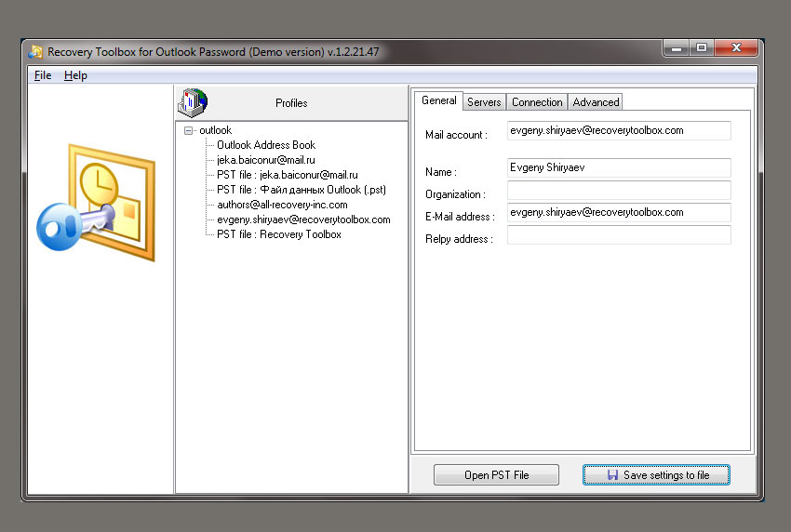Collapse the outlook profile tree node
791x532 pixels.
tap(188, 130)
